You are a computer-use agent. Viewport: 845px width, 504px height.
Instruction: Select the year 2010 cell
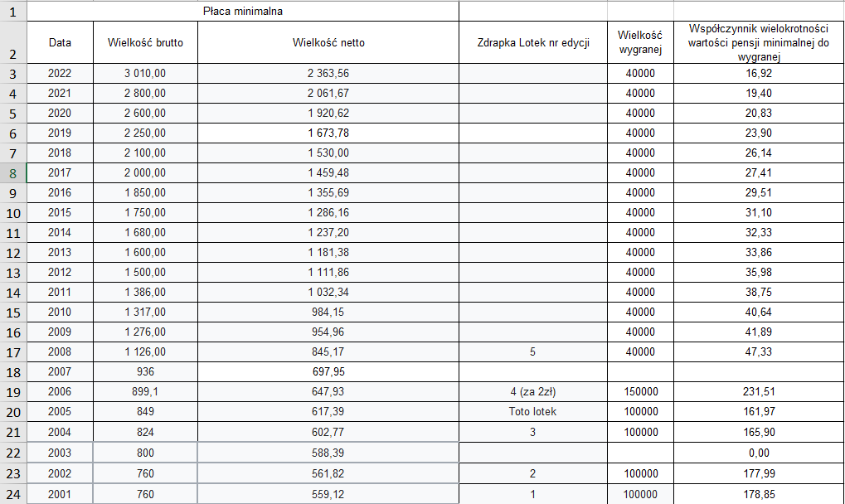(60, 313)
